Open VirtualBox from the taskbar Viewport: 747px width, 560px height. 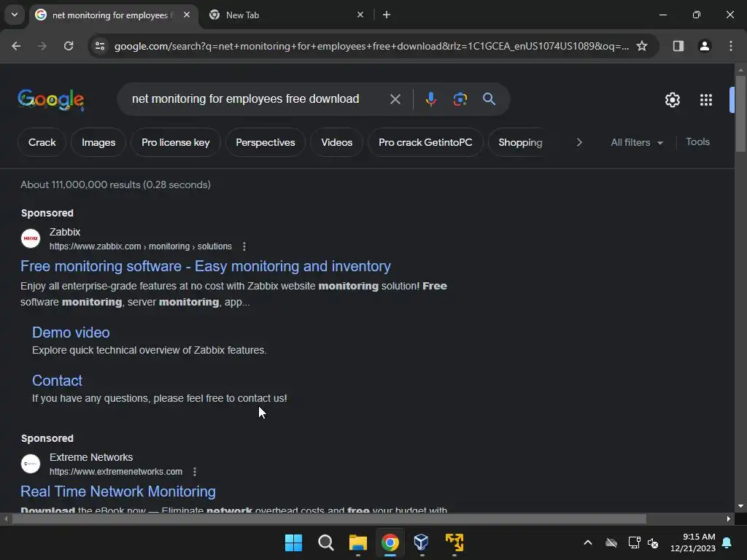(x=422, y=542)
